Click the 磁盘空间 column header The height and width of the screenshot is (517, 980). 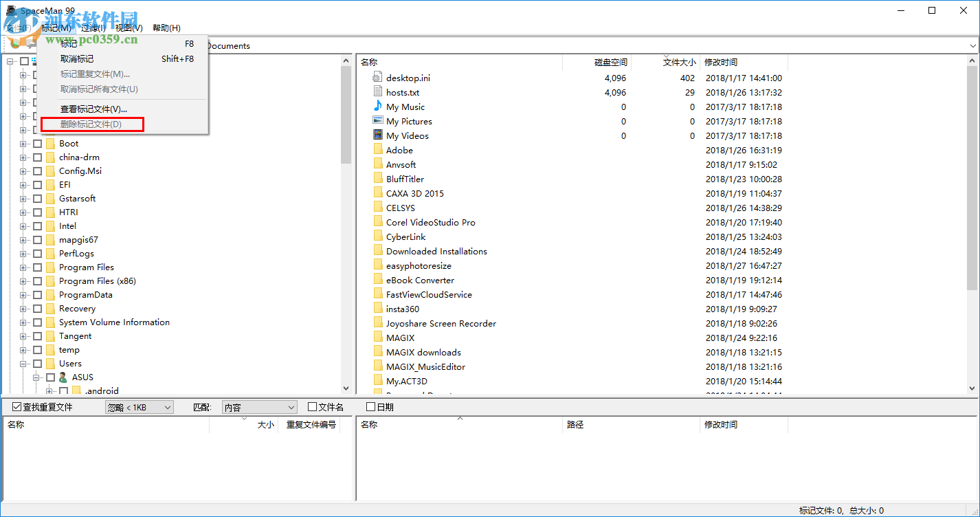(610, 63)
